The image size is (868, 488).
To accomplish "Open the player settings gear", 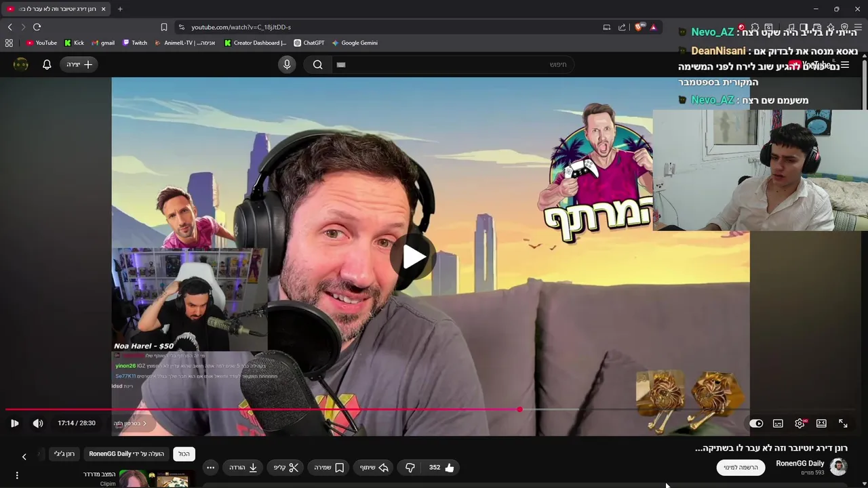I will tap(800, 424).
